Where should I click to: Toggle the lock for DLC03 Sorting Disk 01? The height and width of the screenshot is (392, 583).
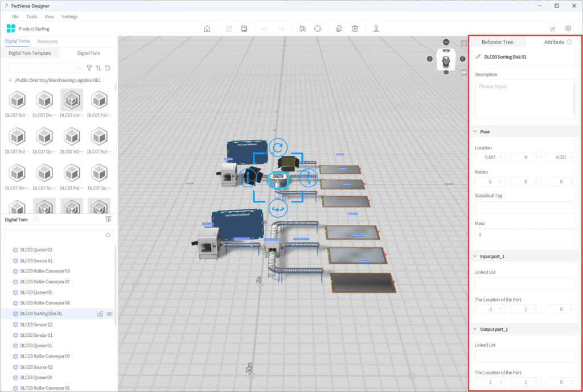(x=100, y=314)
